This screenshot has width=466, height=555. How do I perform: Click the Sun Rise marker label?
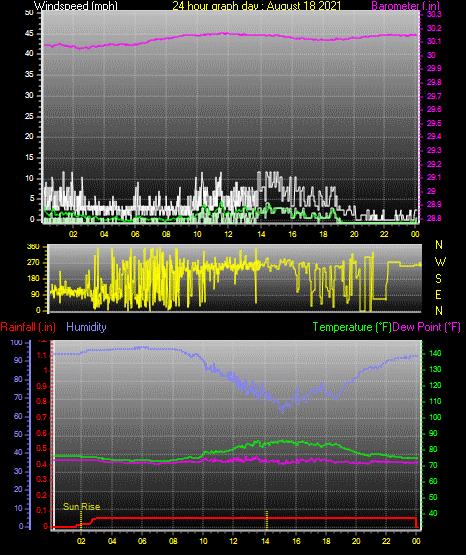pyautogui.click(x=81, y=507)
